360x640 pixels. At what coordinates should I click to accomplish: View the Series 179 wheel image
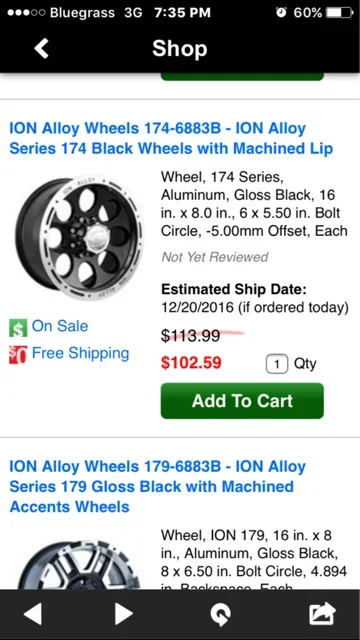pyautogui.click(x=80, y=564)
